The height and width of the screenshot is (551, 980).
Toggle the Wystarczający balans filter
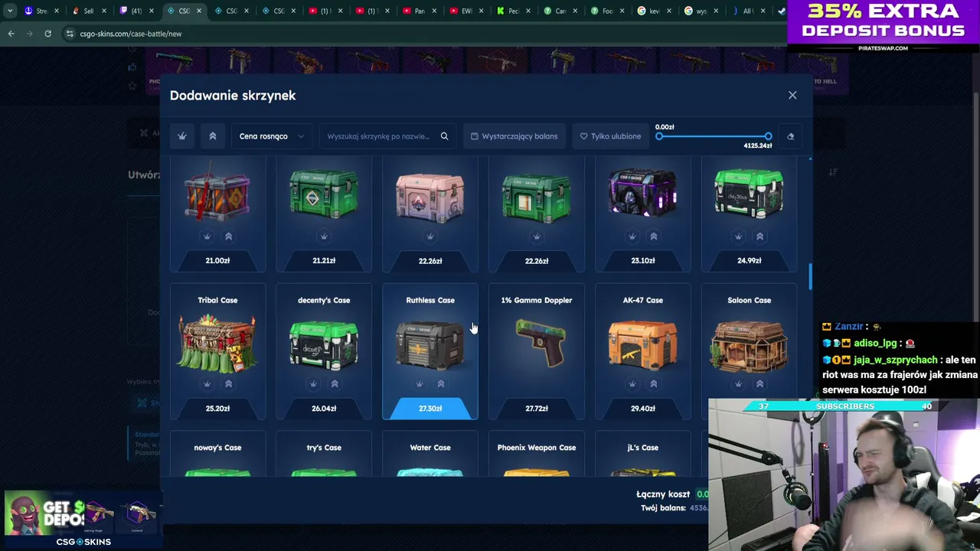tap(514, 136)
